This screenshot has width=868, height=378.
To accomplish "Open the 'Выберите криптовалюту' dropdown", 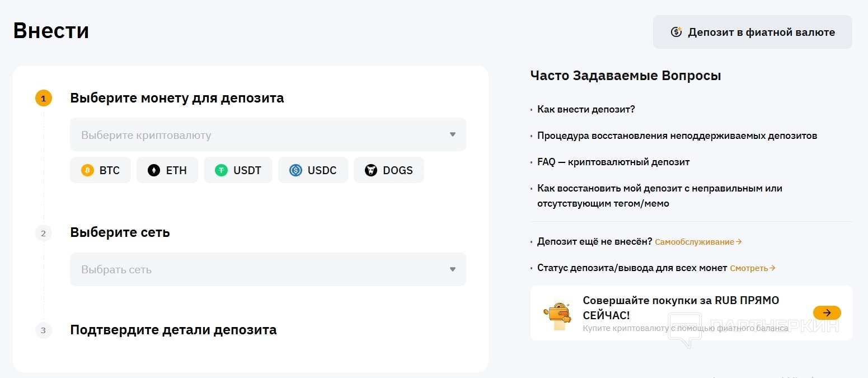I will (x=257, y=135).
